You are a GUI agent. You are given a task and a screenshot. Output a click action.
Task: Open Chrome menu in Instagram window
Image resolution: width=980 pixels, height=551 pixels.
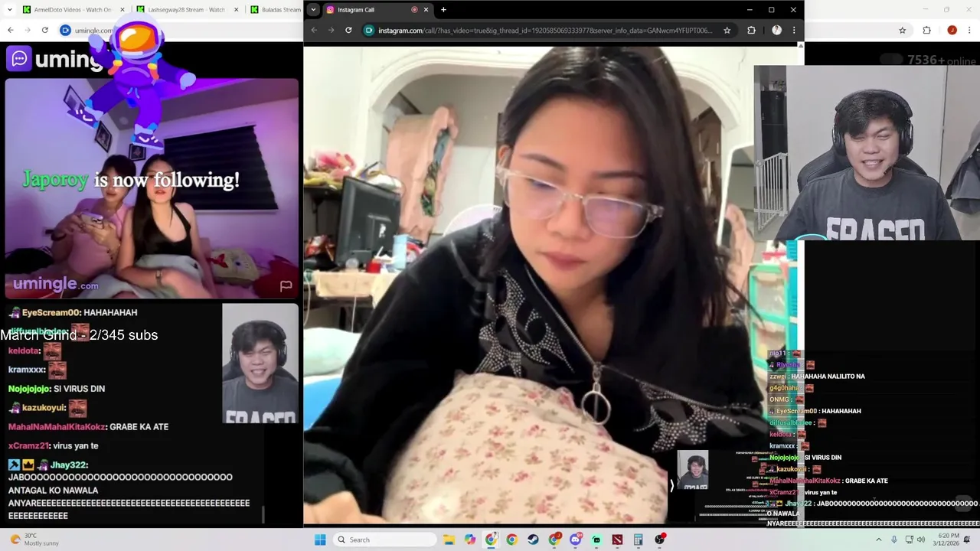[x=793, y=31]
